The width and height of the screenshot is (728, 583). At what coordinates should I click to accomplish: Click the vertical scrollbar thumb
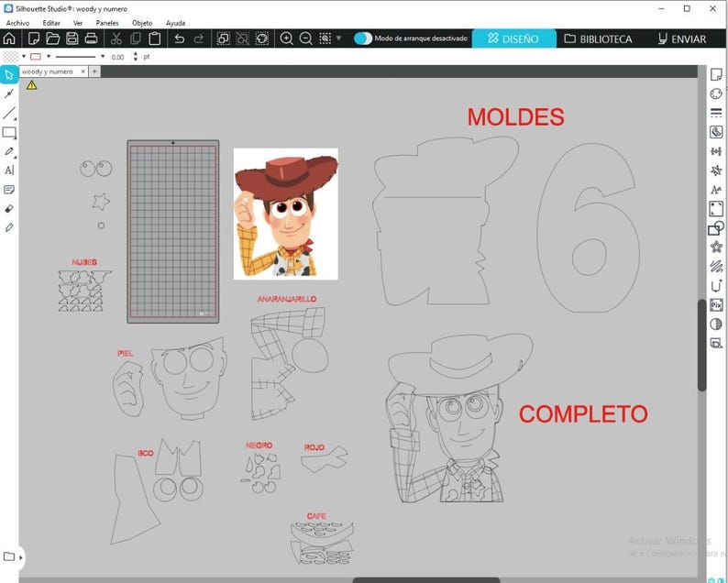(701, 346)
